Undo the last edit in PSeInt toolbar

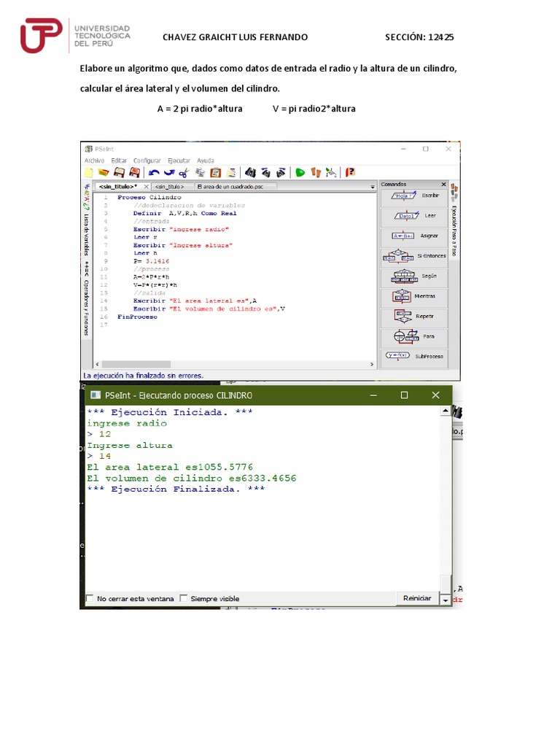pyautogui.click(x=154, y=172)
